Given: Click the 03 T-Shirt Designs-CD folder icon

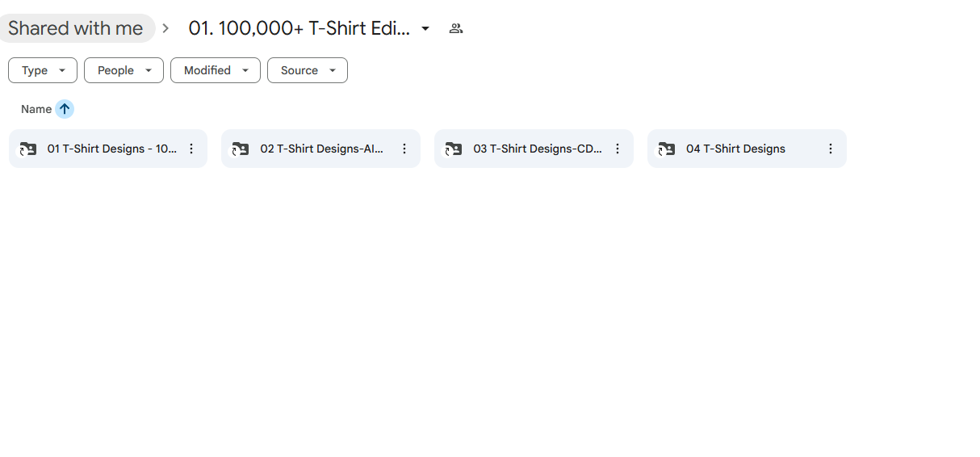Looking at the screenshot, I should [x=454, y=149].
